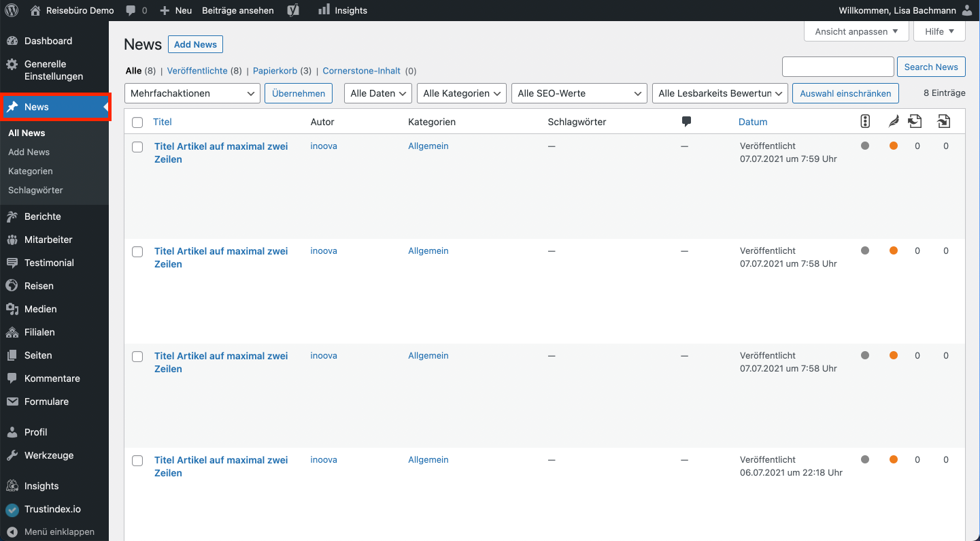Open Reisen in the sidebar menu
This screenshot has width=980, height=541.
(39, 286)
